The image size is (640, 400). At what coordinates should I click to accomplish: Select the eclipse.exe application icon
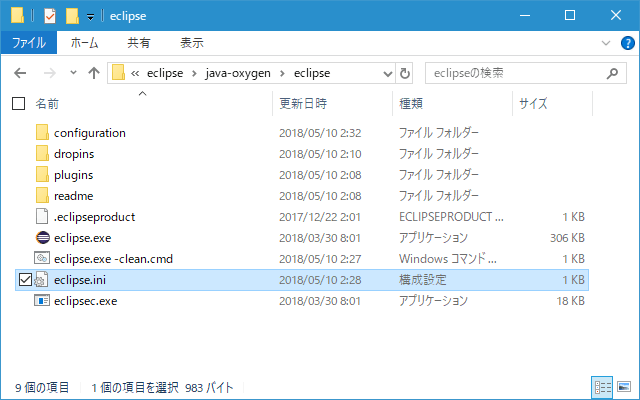(42, 238)
